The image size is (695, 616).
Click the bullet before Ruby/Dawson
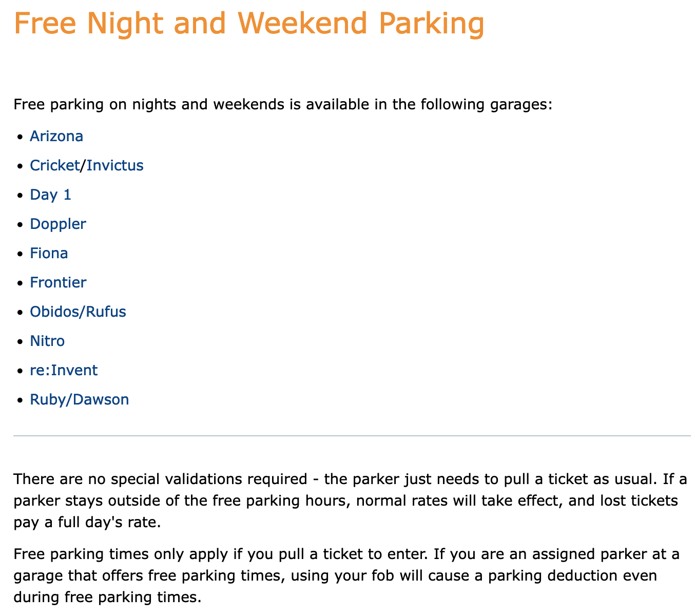pyautogui.click(x=20, y=400)
